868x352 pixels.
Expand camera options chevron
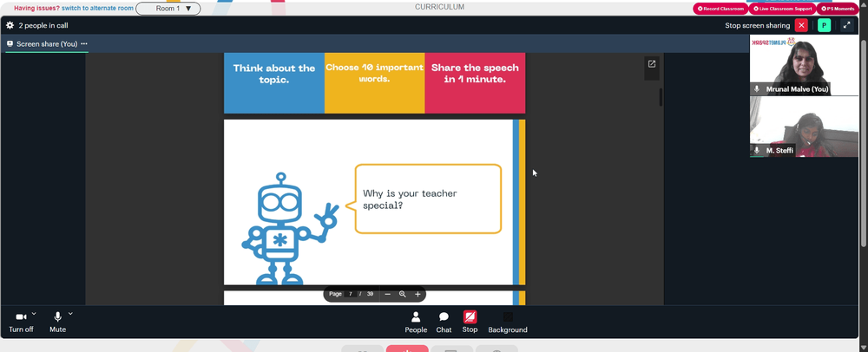(x=34, y=313)
